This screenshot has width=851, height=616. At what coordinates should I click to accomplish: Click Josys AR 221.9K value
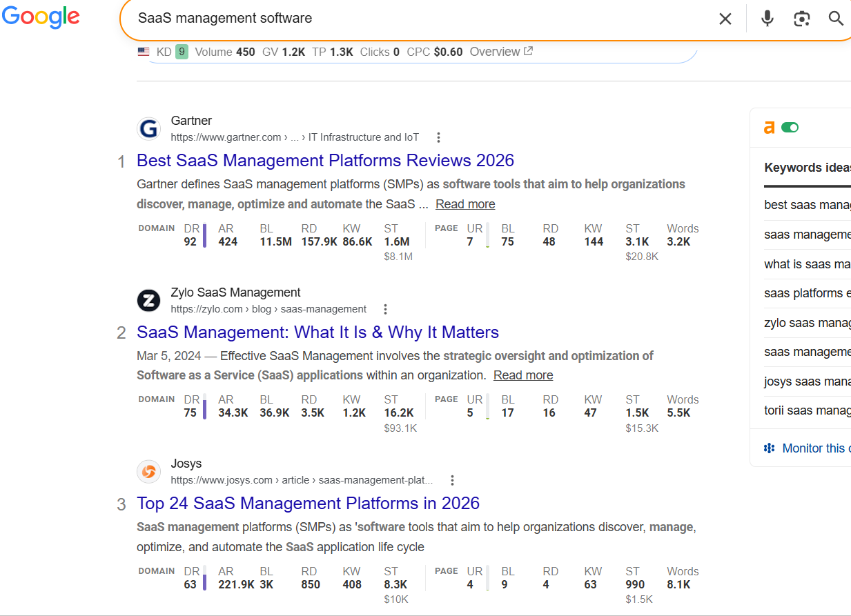pos(236,585)
